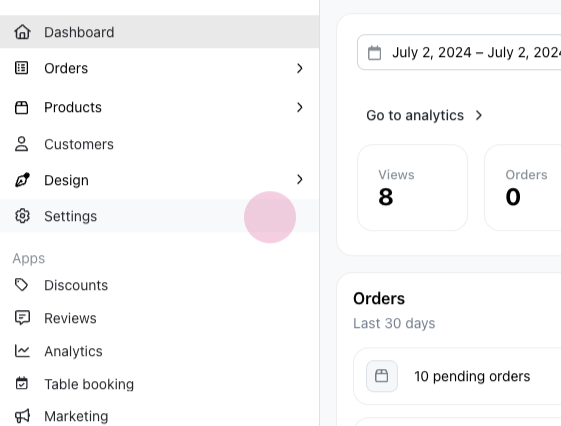
Task: Click the Dashboard home icon
Action: pyautogui.click(x=22, y=32)
